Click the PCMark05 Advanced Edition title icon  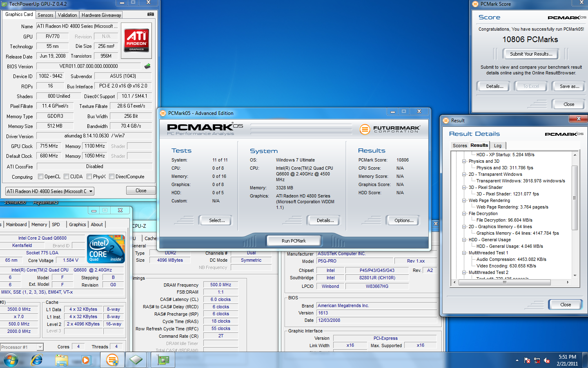[163, 113]
